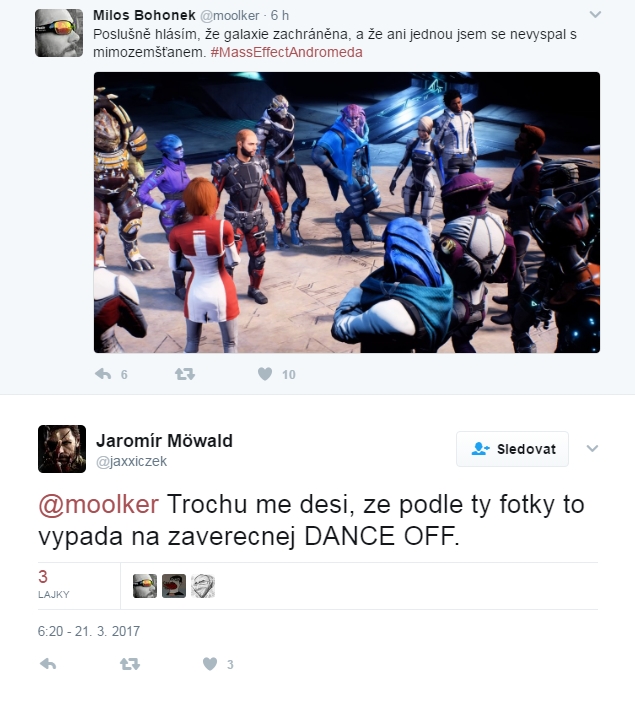Open second liker's avatar
635x701 pixels.
tap(174, 586)
